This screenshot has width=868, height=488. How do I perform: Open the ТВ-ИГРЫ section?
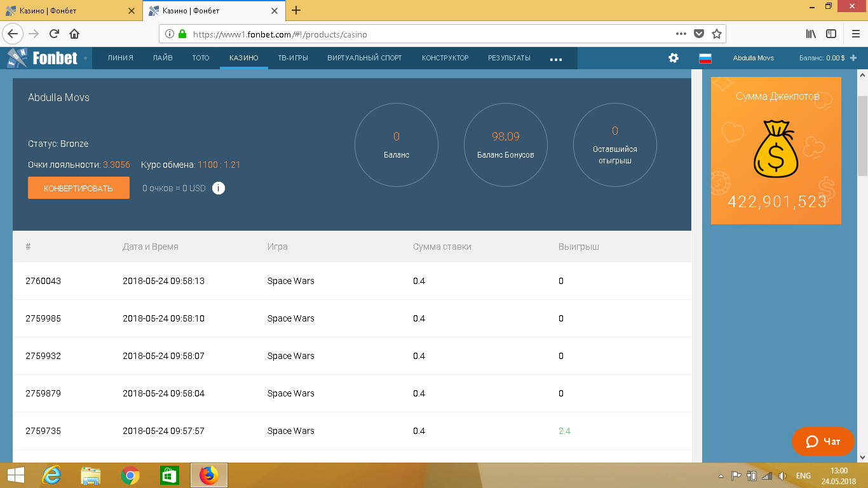click(x=293, y=58)
